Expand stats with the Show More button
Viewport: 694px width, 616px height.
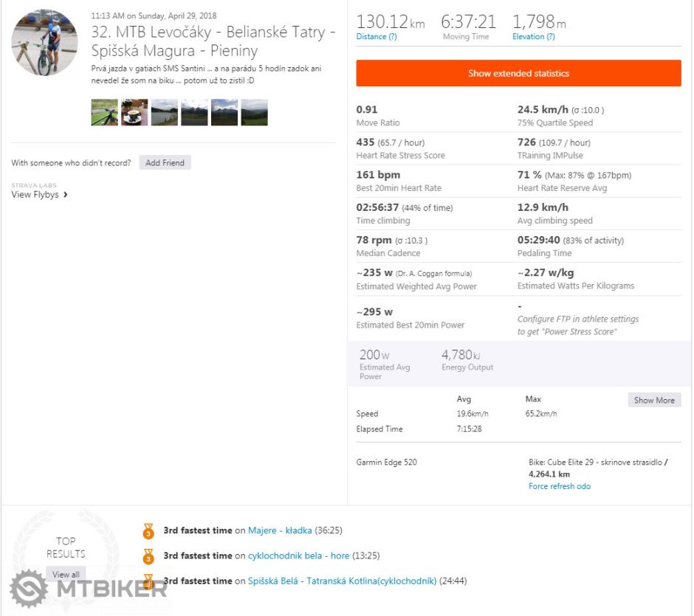[654, 400]
